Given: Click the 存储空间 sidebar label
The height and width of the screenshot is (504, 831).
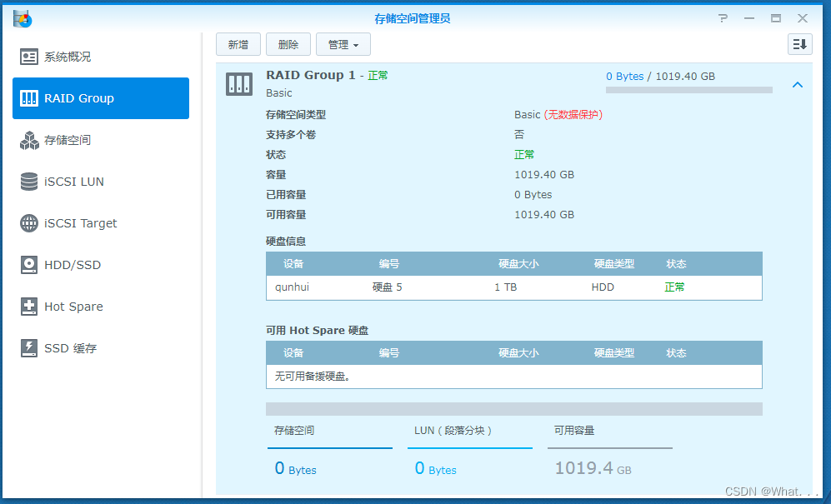Looking at the screenshot, I should (x=68, y=141).
